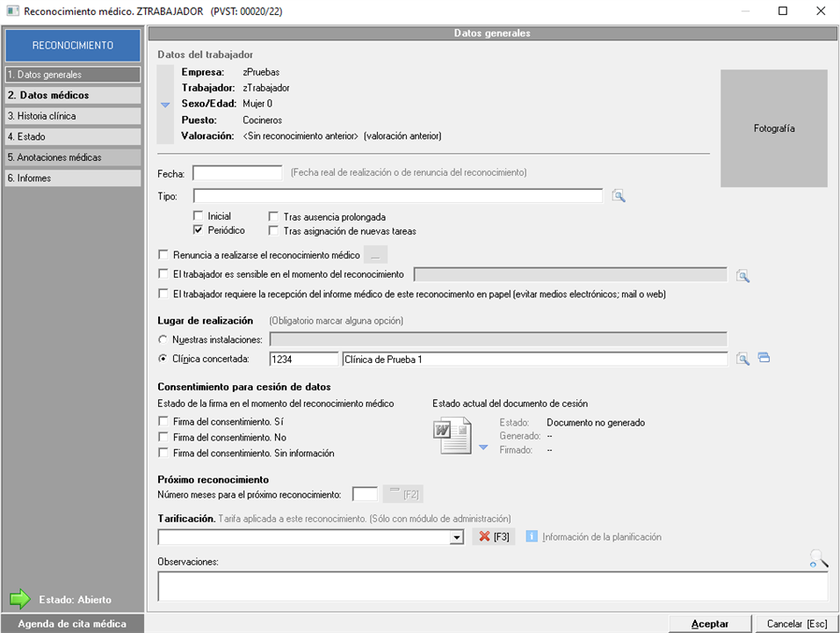
Task: Open the Tarificación dropdown list
Action: 456,537
